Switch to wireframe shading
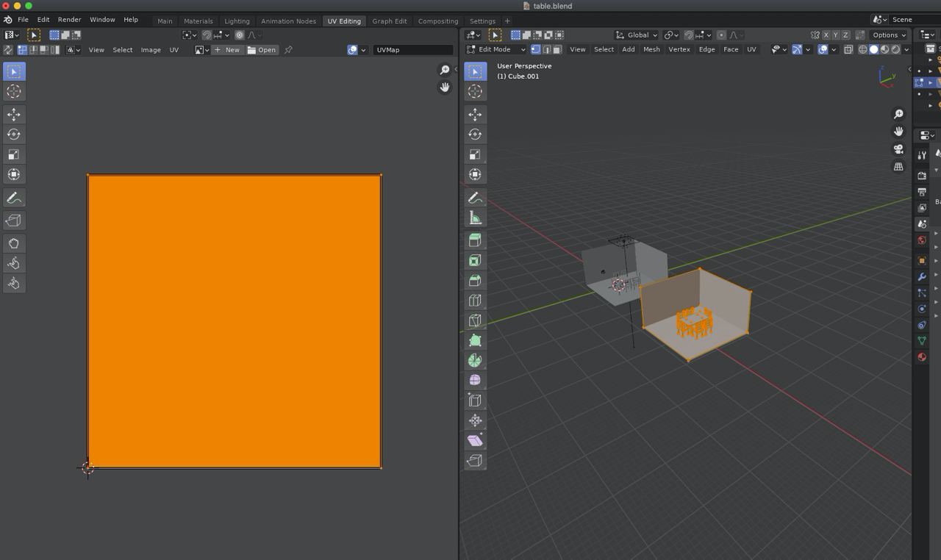The image size is (941, 560). tap(863, 49)
